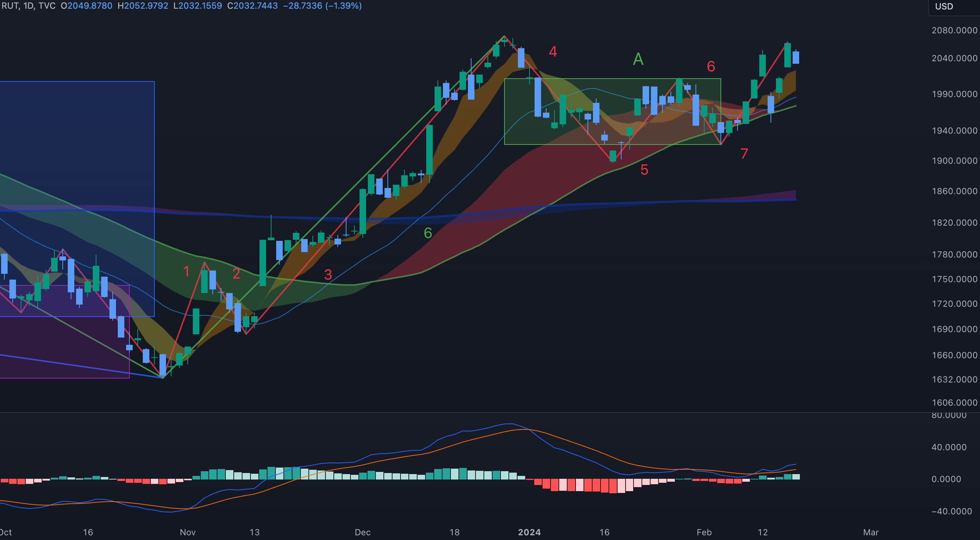Click the 2080.0000 price axis label

(x=954, y=30)
